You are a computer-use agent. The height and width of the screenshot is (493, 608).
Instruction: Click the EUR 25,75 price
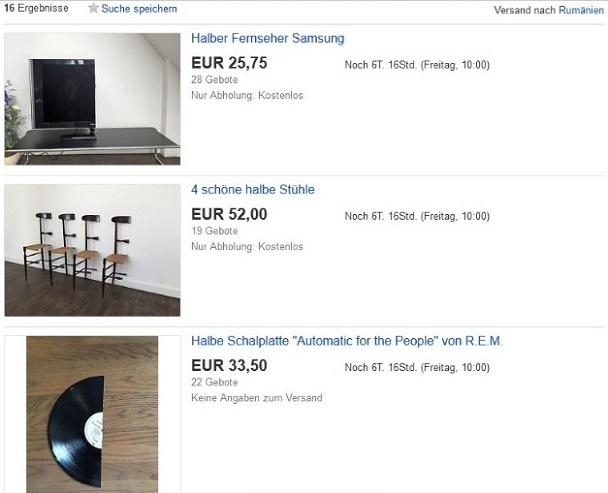tap(229, 63)
